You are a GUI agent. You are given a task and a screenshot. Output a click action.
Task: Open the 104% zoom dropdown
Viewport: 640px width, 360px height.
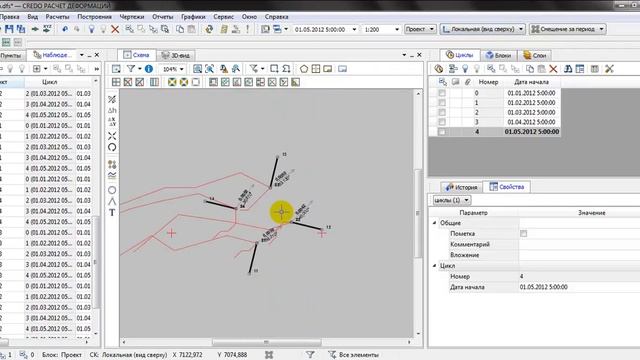click(182, 69)
